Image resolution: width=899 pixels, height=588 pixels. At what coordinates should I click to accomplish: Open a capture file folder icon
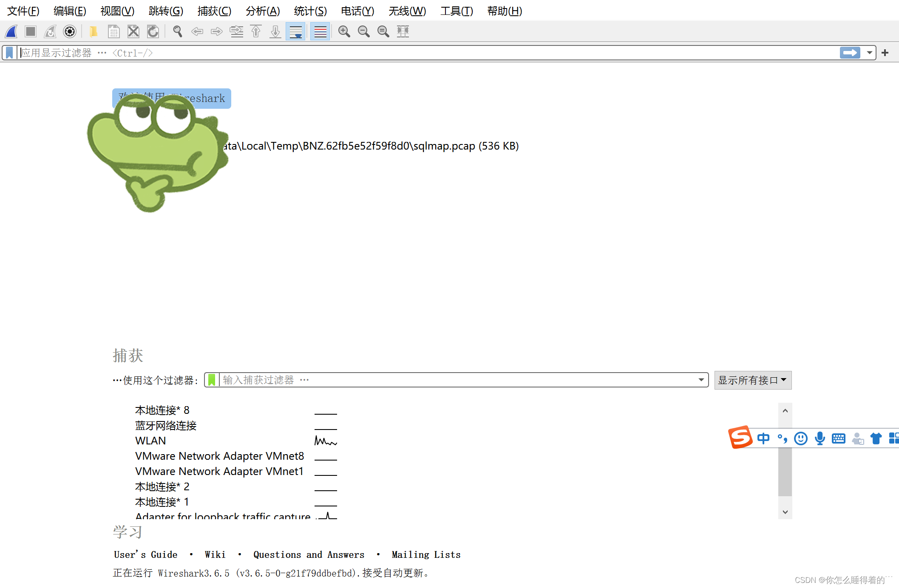pyautogui.click(x=94, y=31)
